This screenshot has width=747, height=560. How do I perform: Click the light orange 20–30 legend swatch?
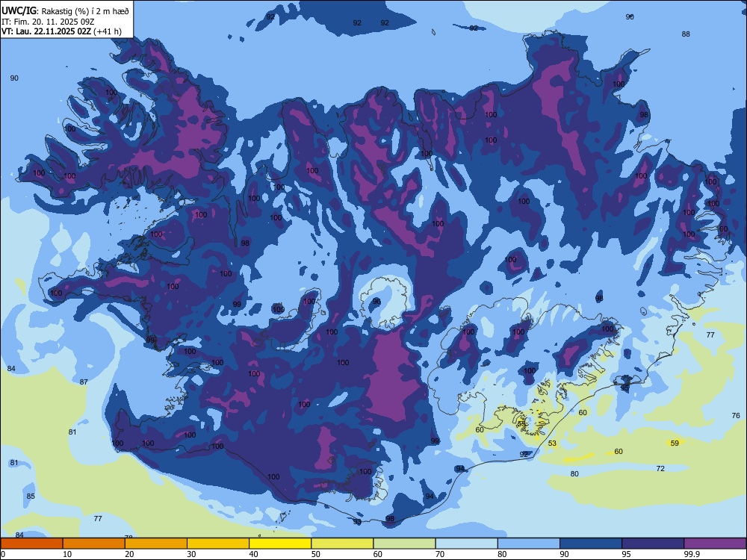tap(156, 544)
